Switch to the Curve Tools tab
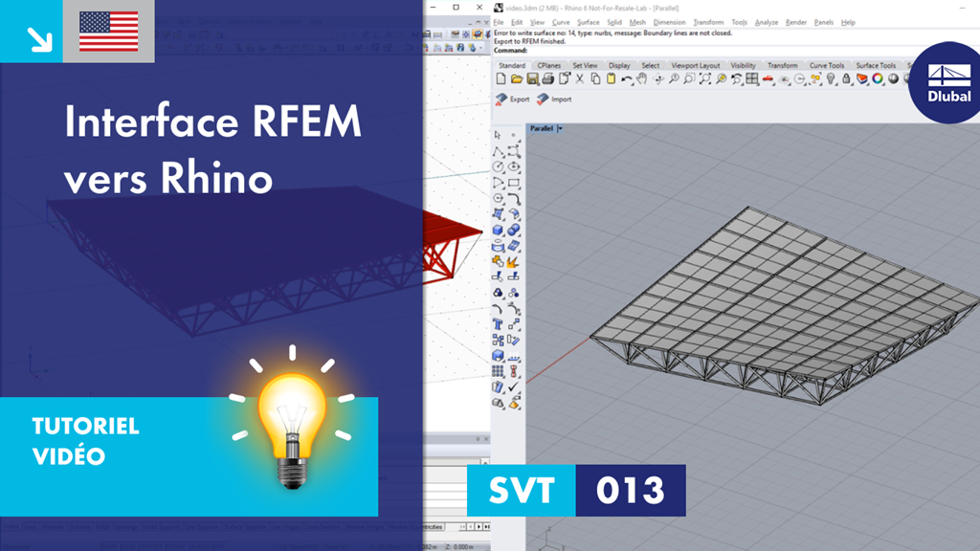Image resolution: width=980 pixels, height=551 pixels. tap(826, 66)
